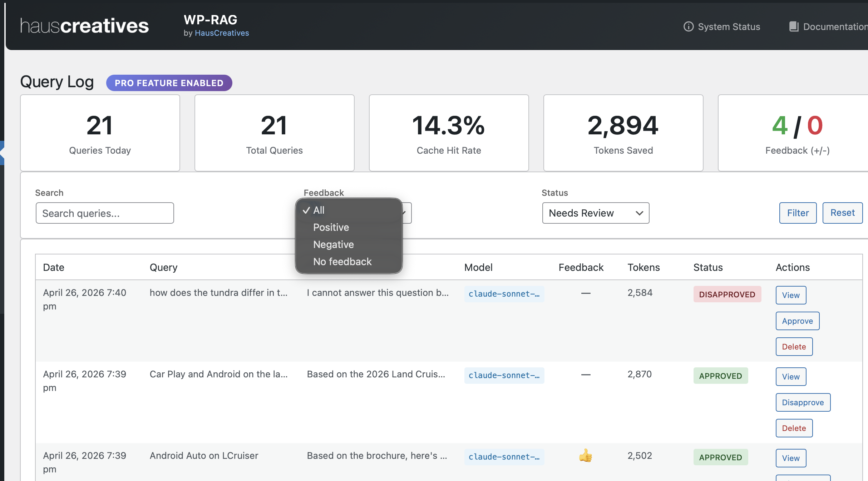The height and width of the screenshot is (481, 868).
Task: Click the Model column header
Action: (478, 267)
